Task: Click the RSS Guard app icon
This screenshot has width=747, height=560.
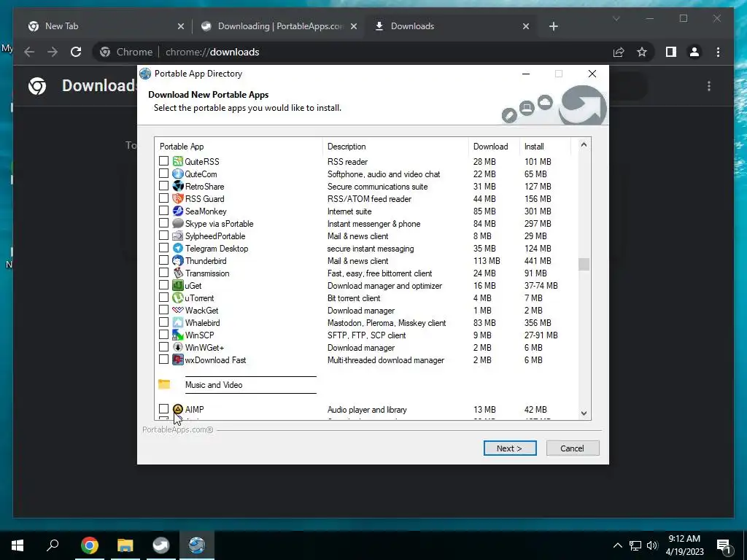Action: click(x=178, y=198)
